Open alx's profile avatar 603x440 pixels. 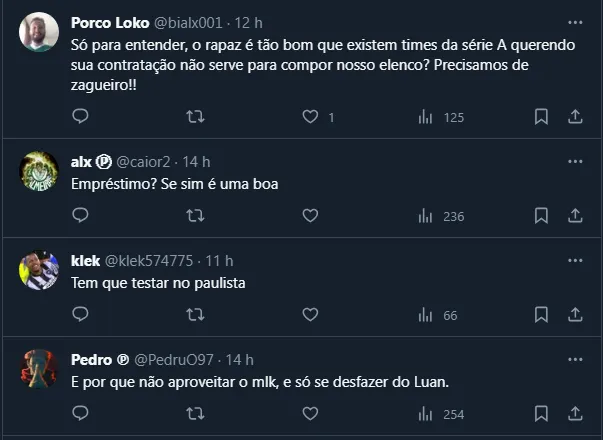(39, 171)
